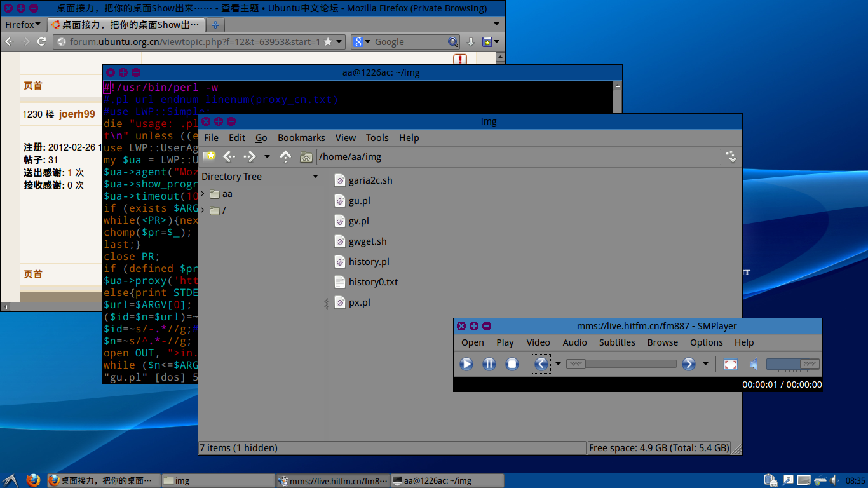The image size is (868, 488).
Task: Switch to img window taskbar button
Action: (x=218, y=480)
